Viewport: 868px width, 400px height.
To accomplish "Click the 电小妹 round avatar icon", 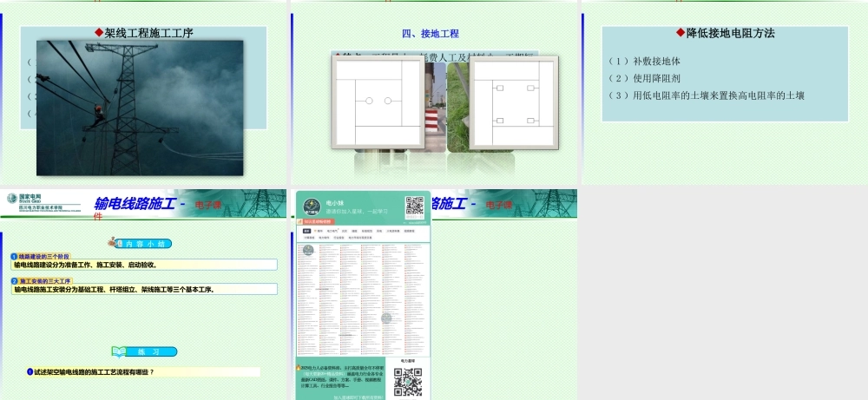I will pos(312,207).
